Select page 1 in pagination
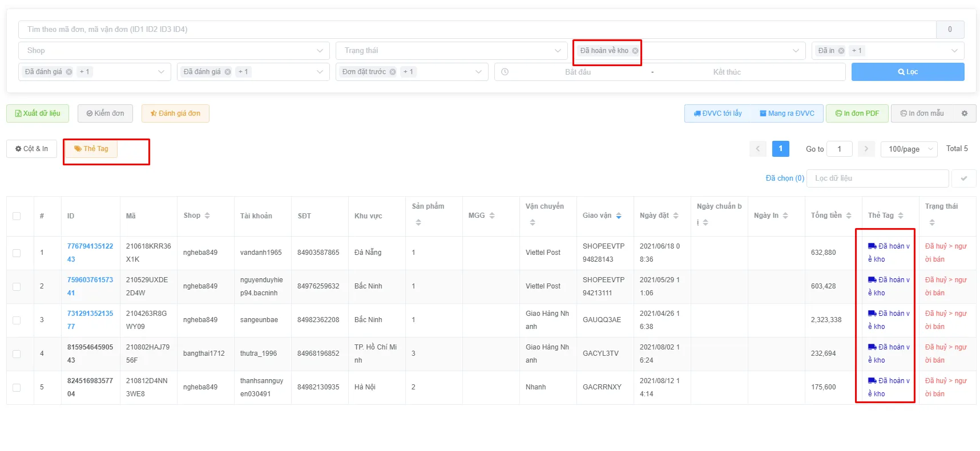The image size is (980, 451). pyautogui.click(x=781, y=149)
